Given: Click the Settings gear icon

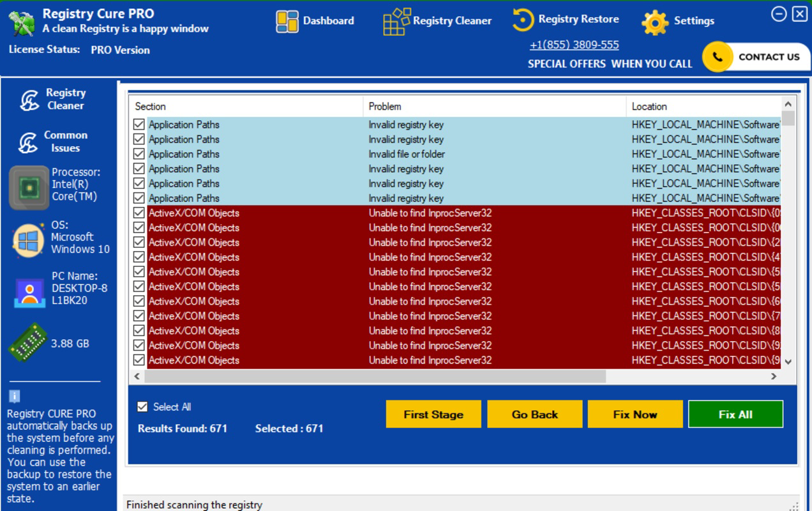Looking at the screenshot, I should pos(655,22).
